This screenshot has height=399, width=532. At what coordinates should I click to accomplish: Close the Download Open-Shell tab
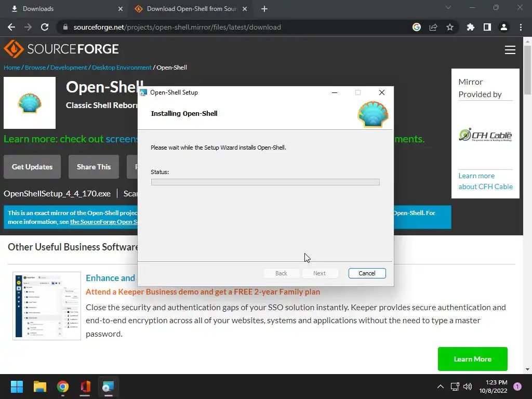click(245, 9)
